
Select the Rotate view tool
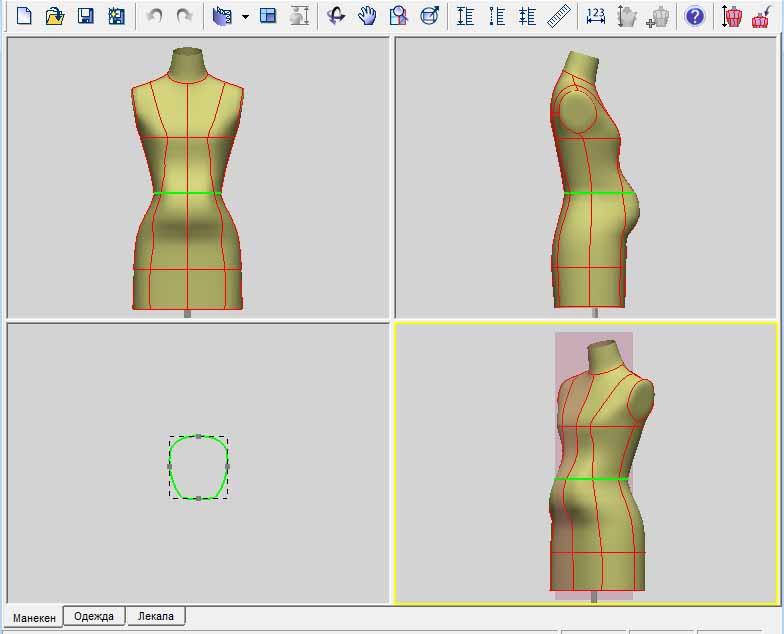point(336,16)
